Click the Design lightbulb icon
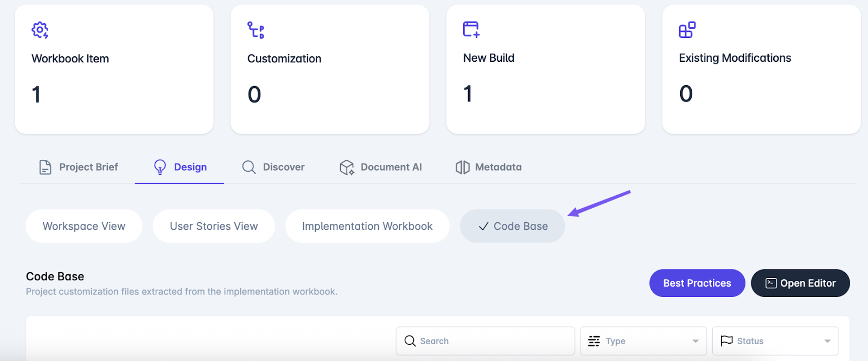The width and height of the screenshot is (868, 361). pos(160,167)
